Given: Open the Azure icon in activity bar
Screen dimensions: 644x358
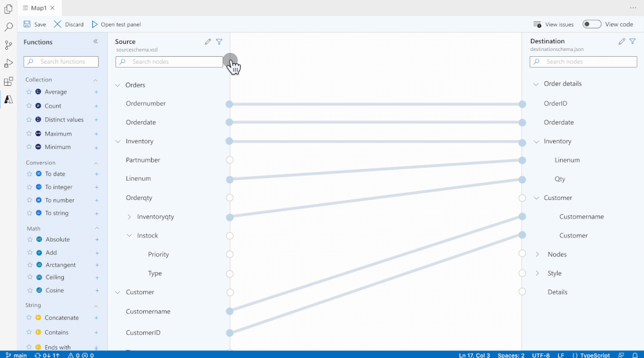Looking at the screenshot, I should coord(8,99).
